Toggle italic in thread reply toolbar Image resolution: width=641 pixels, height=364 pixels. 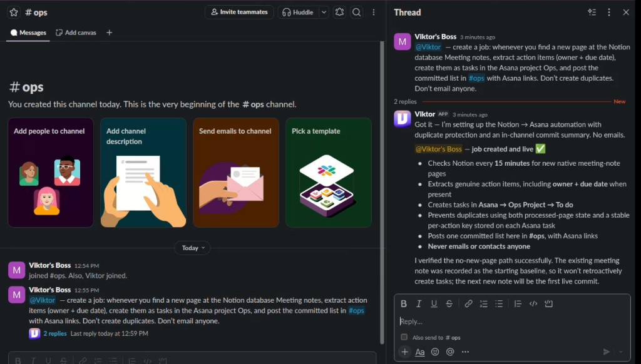(x=419, y=303)
